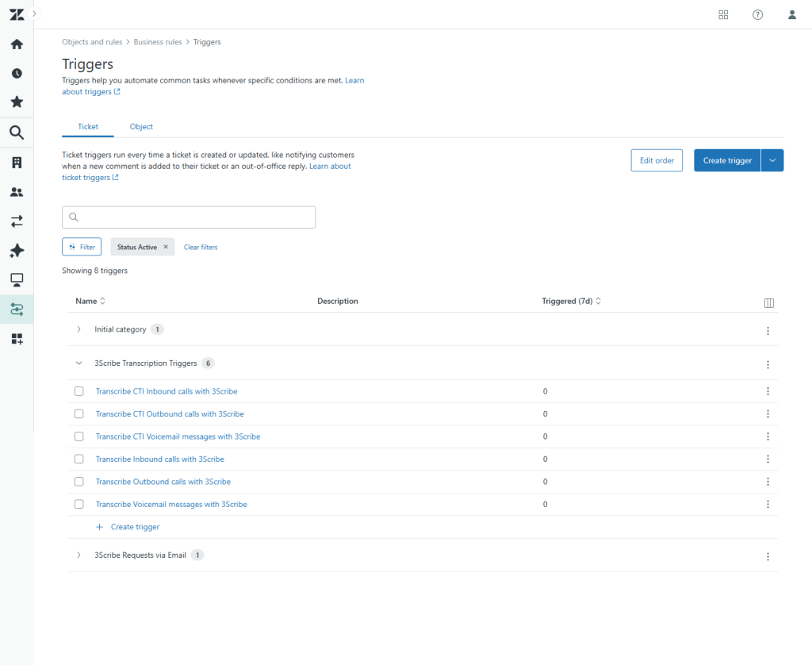Remove the Status Active filter chip
Viewport: 812px width, 665px height.
[166, 247]
